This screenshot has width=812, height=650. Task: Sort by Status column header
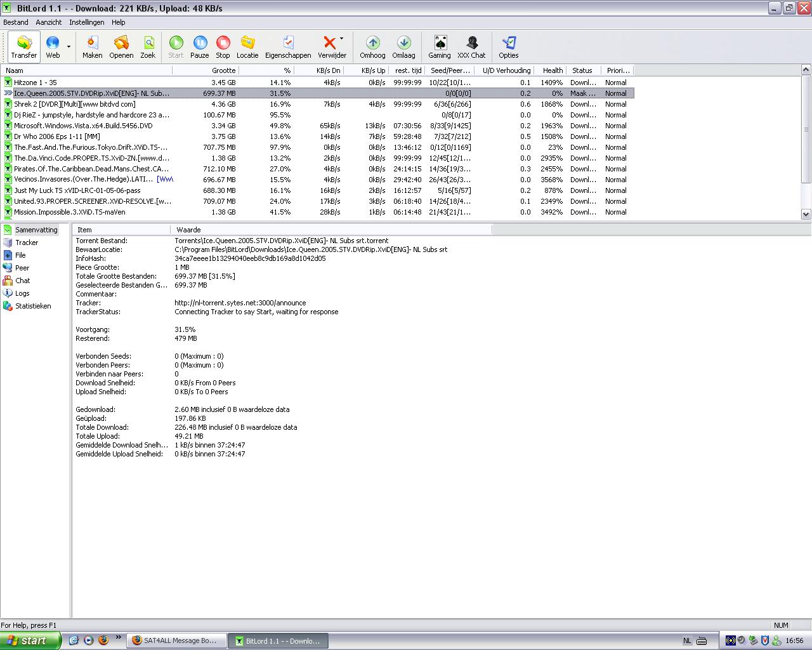click(583, 70)
